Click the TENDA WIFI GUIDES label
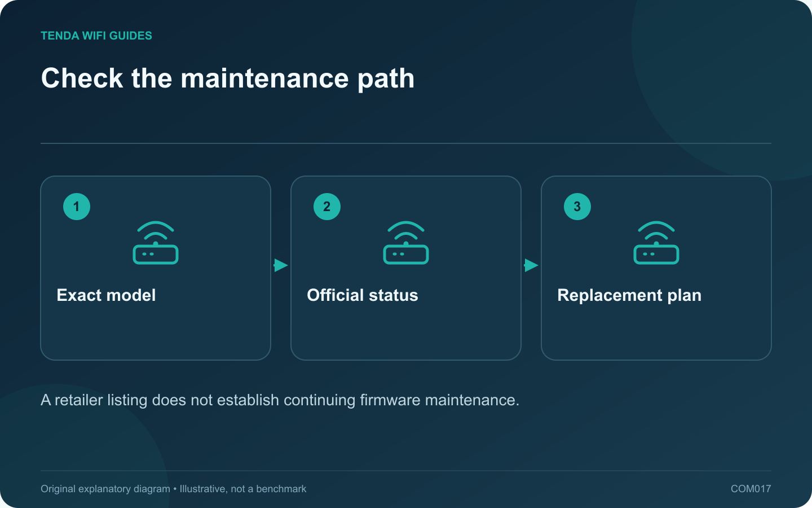Viewport: 812px width, 508px height. point(96,36)
